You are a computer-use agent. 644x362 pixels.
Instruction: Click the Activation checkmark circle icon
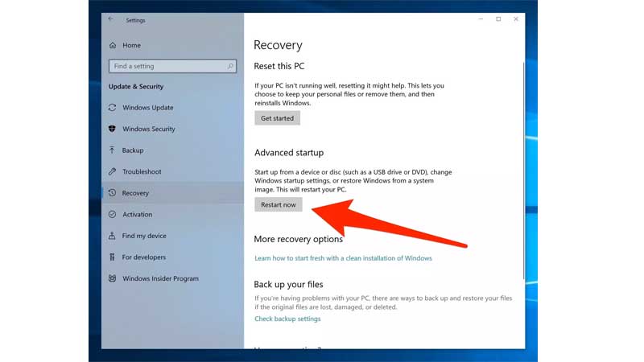(112, 214)
